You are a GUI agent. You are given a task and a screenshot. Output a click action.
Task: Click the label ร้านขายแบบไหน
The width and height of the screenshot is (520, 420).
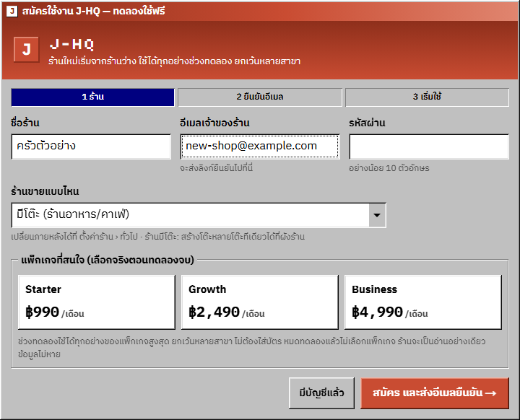pyautogui.click(x=45, y=192)
